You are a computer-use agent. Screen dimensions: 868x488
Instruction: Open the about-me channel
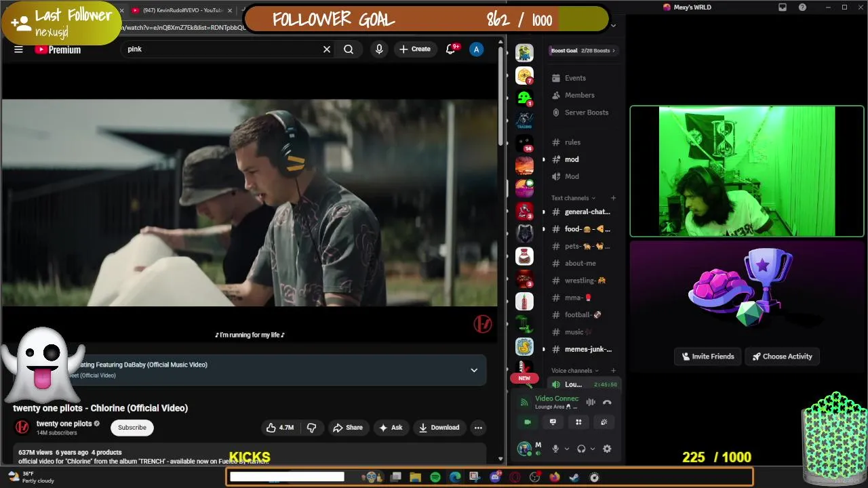click(x=580, y=263)
